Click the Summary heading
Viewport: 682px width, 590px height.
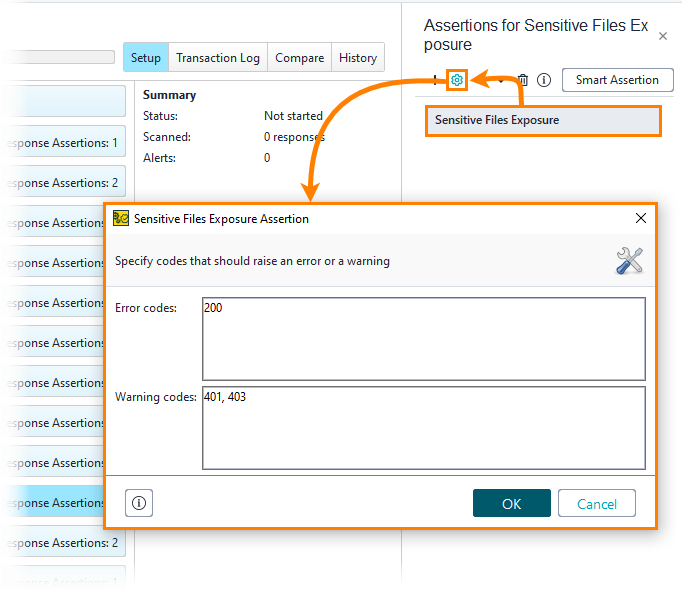(x=170, y=95)
